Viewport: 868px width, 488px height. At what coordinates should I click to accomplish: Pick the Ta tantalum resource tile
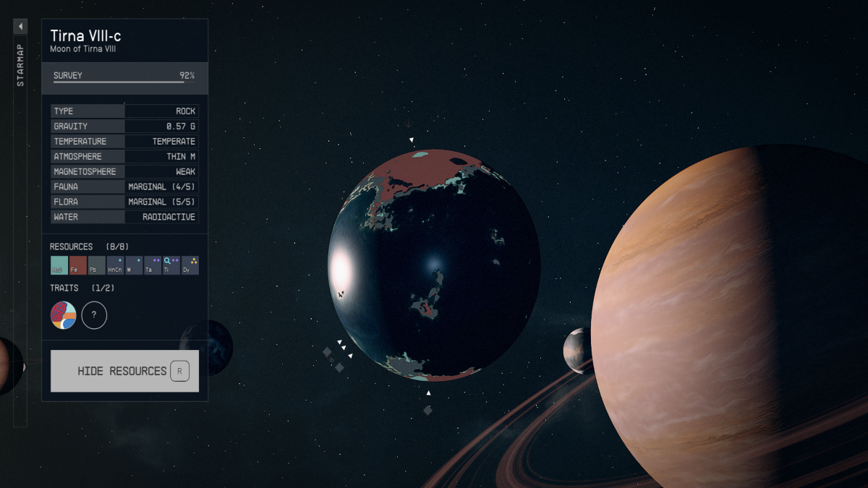click(153, 265)
